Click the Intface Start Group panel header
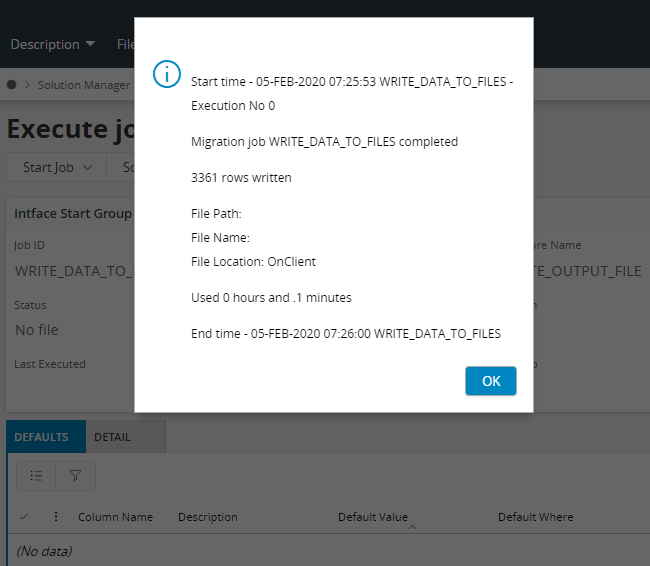Image resolution: width=650 pixels, height=566 pixels. click(x=72, y=213)
